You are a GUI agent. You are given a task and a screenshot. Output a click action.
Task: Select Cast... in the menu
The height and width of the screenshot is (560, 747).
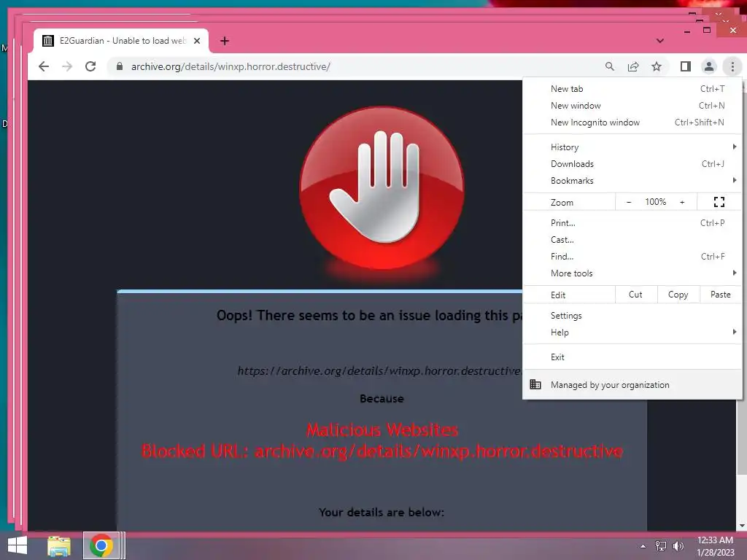pos(632,239)
